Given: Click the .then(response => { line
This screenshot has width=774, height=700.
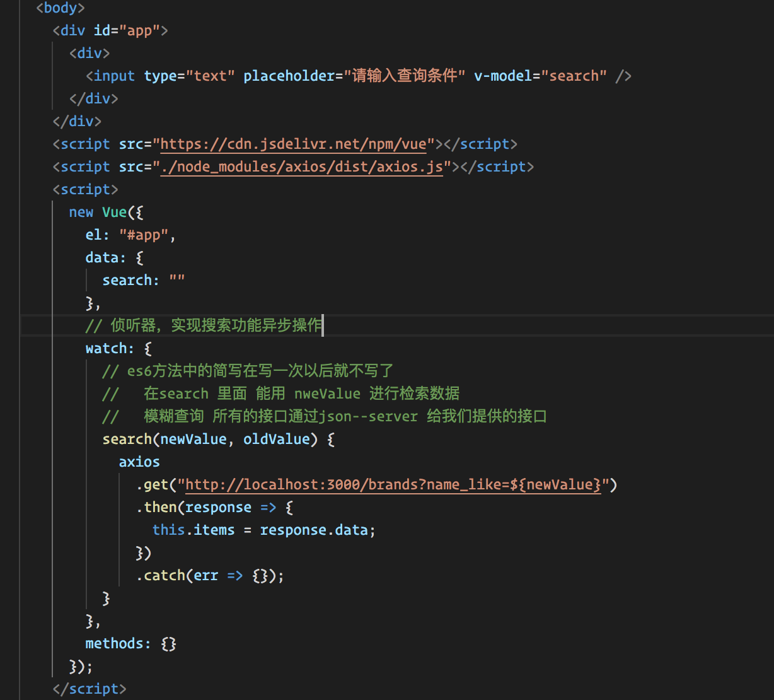Looking at the screenshot, I should [x=215, y=507].
